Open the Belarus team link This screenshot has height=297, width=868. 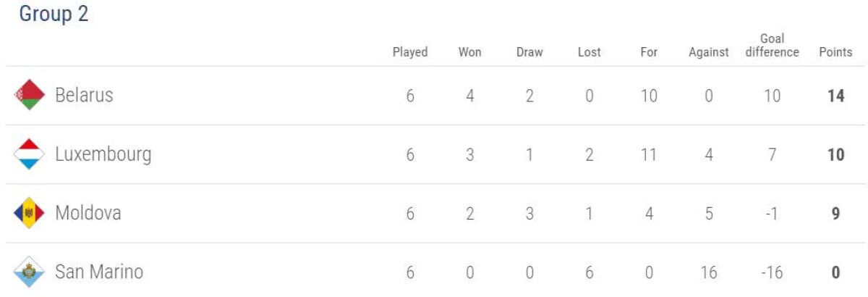[85, 95]
